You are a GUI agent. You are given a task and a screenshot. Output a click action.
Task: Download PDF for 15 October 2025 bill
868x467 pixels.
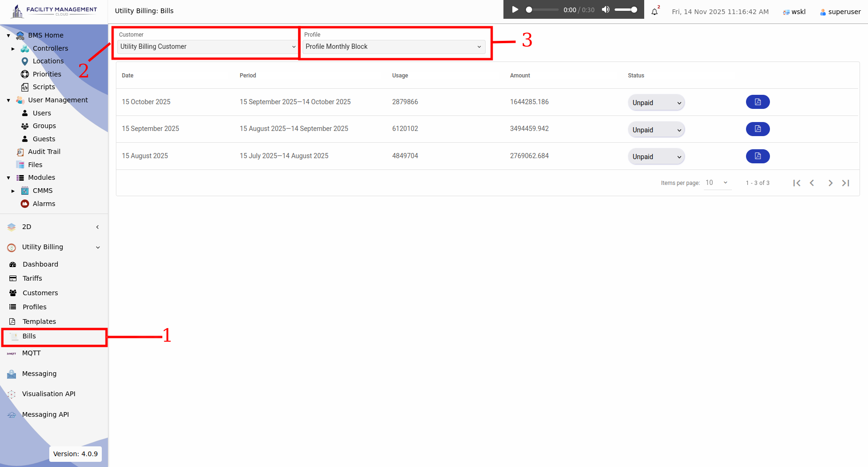[758, 102]
